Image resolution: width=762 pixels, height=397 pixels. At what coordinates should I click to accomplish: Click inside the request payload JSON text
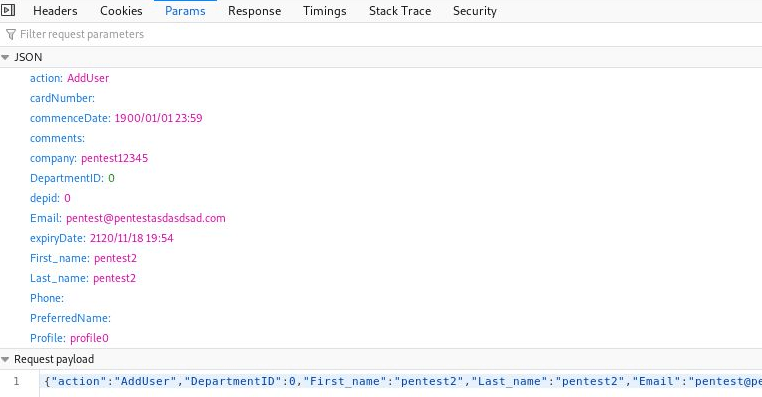(402, 381)
